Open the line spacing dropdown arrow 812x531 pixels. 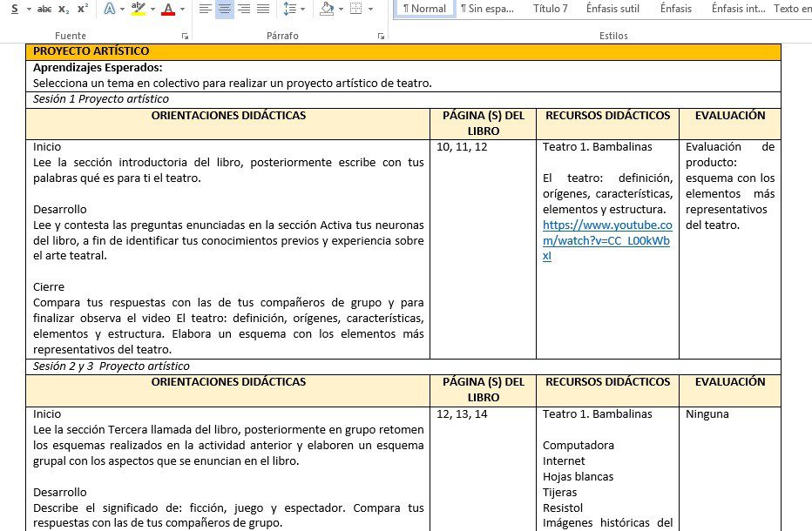click(302, 9)
